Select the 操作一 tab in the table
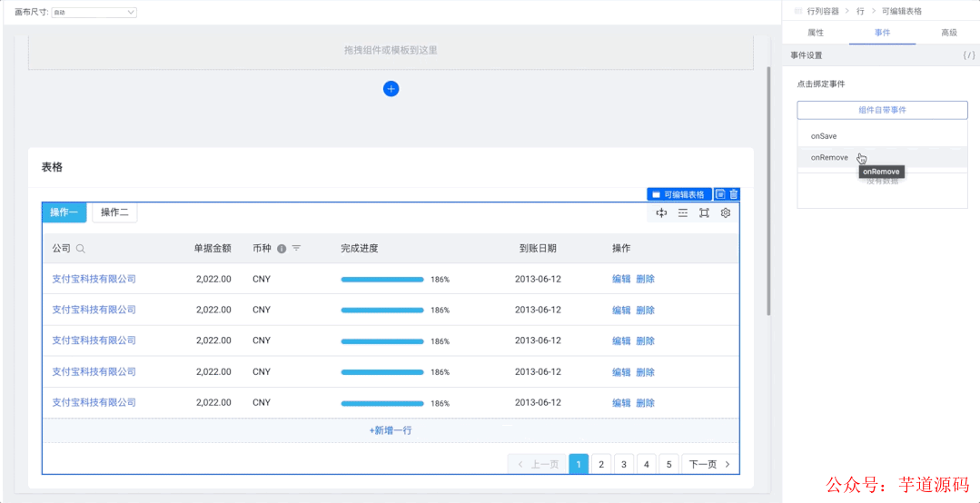 pyautogui.click(x=64, y=212)
